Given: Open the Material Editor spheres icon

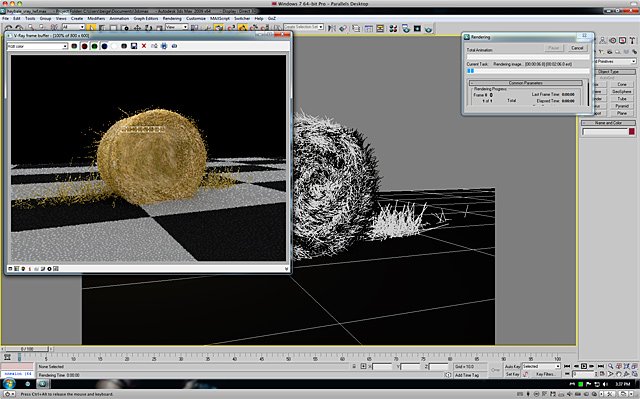Looking at the screenshot, I should click(x=393, y=29).
